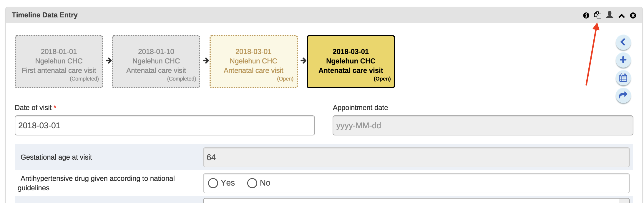The image size is (644, 203).
Task: Open the dropdown arrow below the radio row
Action: (624, 201)
